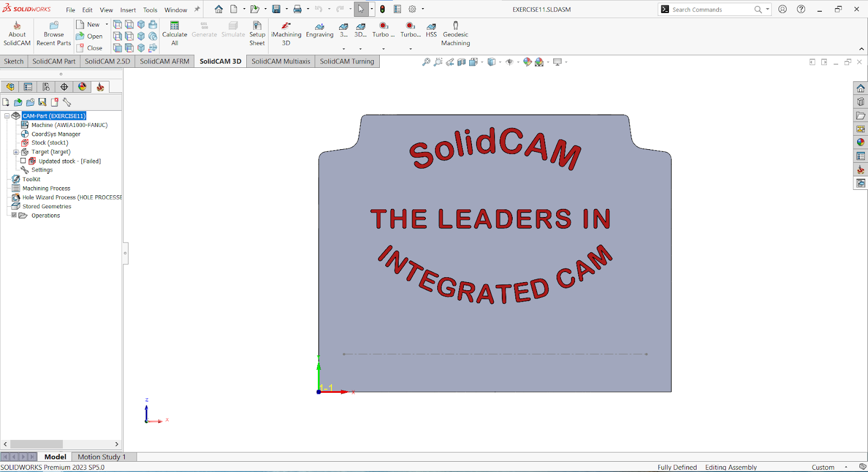Open File Explorer tab in task pane
The height and width of the screenshot is (472, 868).
point(861,116)
